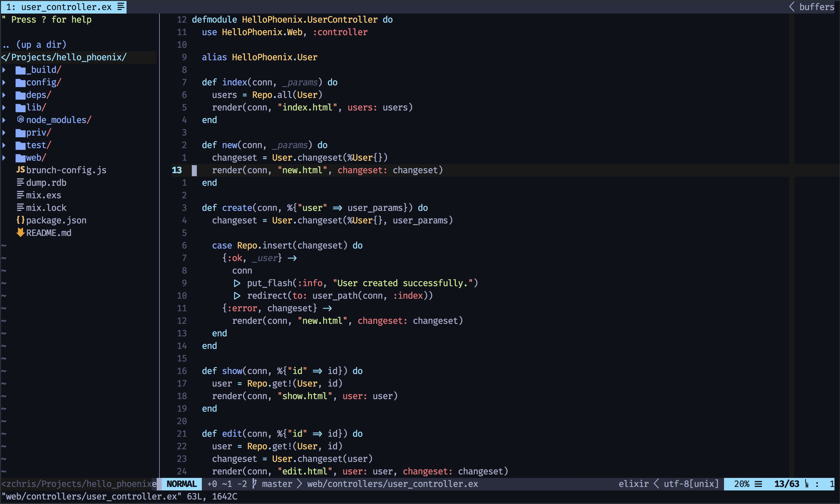Click the case Repo.insert(changeset) line
The width and height of the screenshot is (840, 504).
[x=287, y=245]
